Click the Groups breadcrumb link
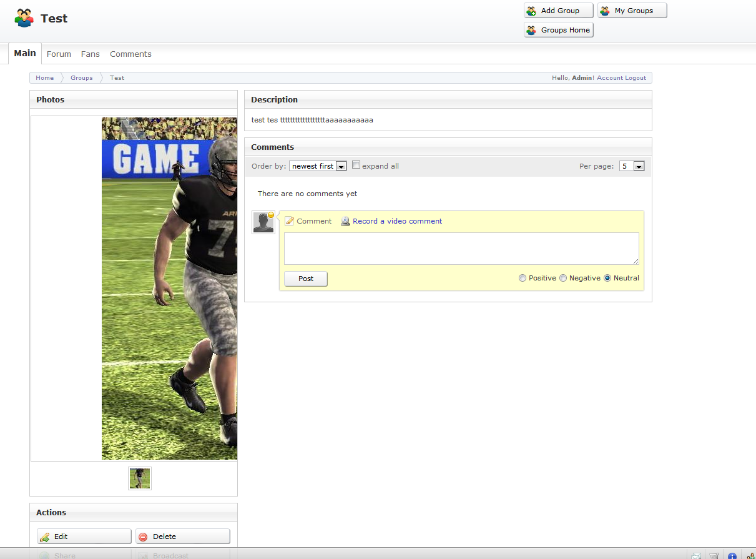This screenshot has height=559, width=756. pos(82,78)
